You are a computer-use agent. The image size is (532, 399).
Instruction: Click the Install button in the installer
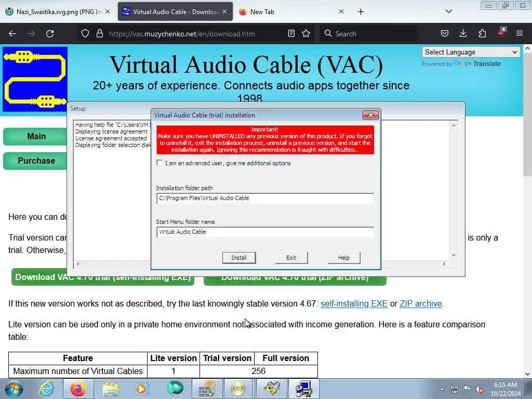tap(239, 258)
